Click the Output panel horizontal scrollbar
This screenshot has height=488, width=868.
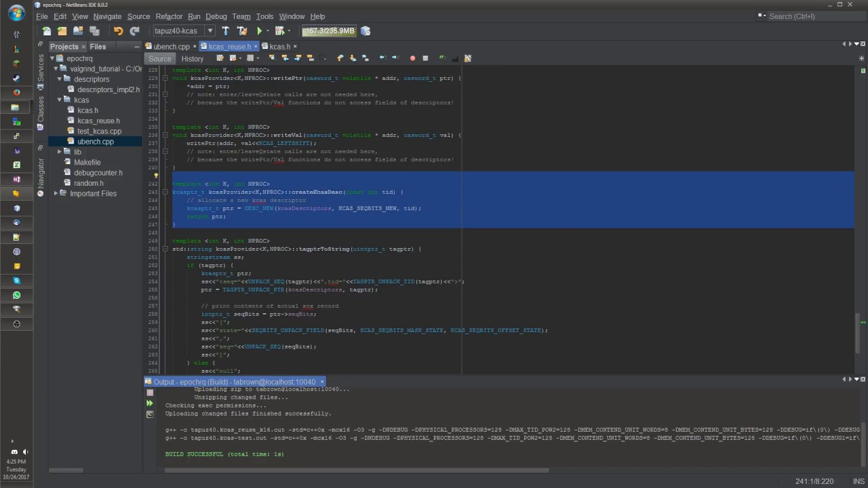(x=357, y=469)
